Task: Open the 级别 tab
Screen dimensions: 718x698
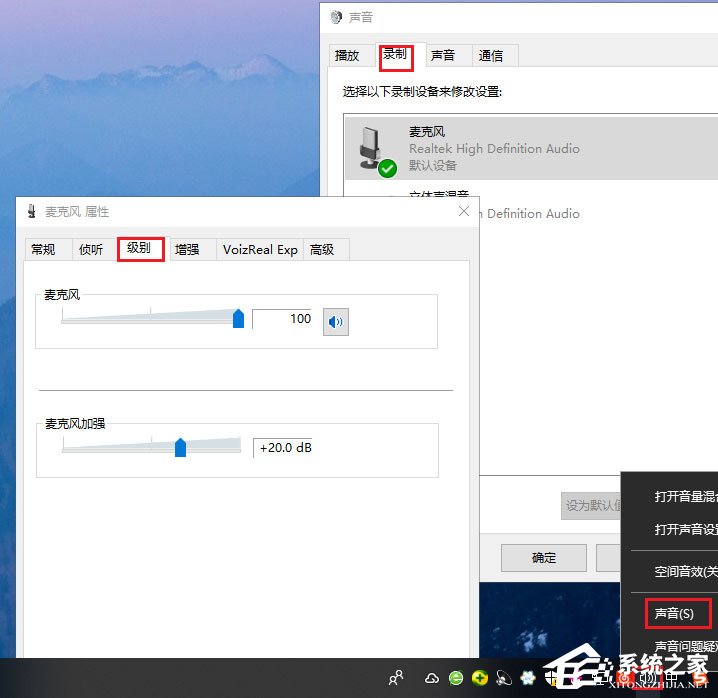Action: [x=139, y=248]
